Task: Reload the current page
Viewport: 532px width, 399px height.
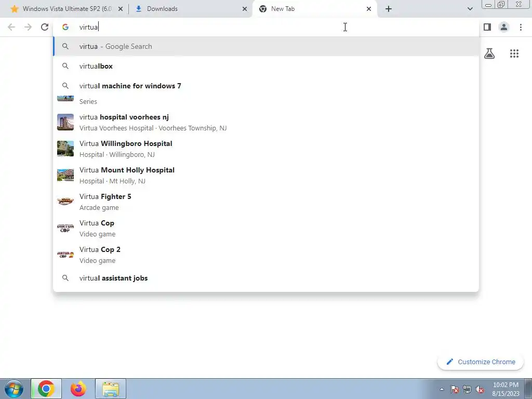Action: pos(45,27)
